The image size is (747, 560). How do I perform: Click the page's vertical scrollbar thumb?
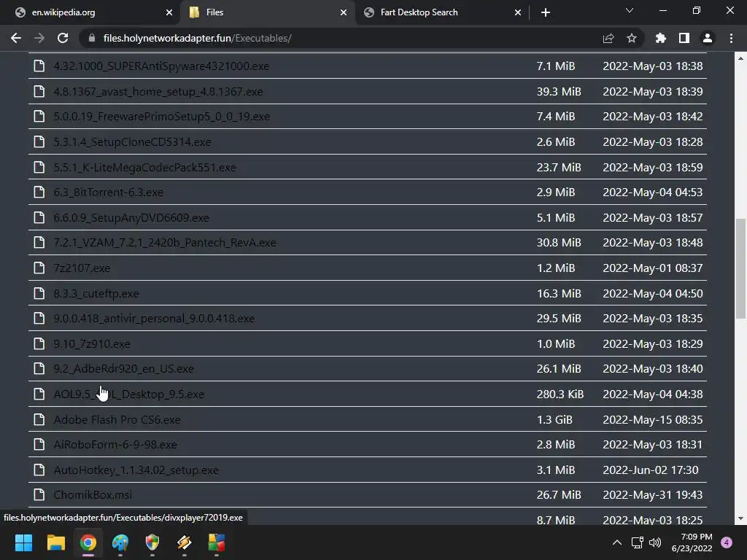coord(740,268)
